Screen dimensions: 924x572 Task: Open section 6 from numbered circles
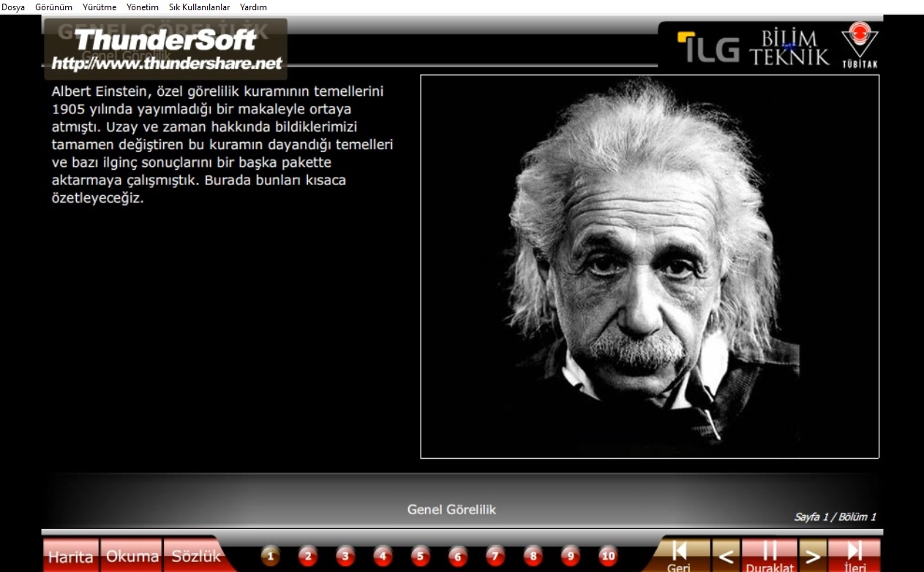pyautogui.click(x=457, y=557)
